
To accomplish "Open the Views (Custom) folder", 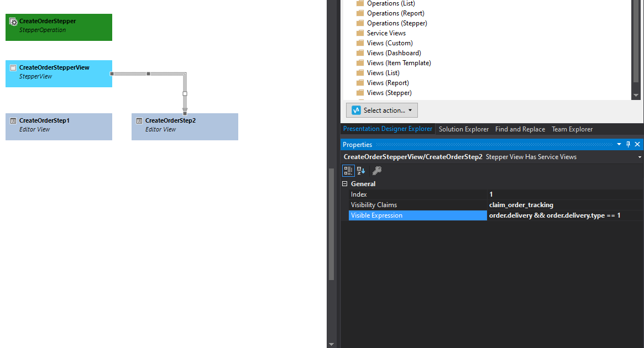I will [390, 43].
